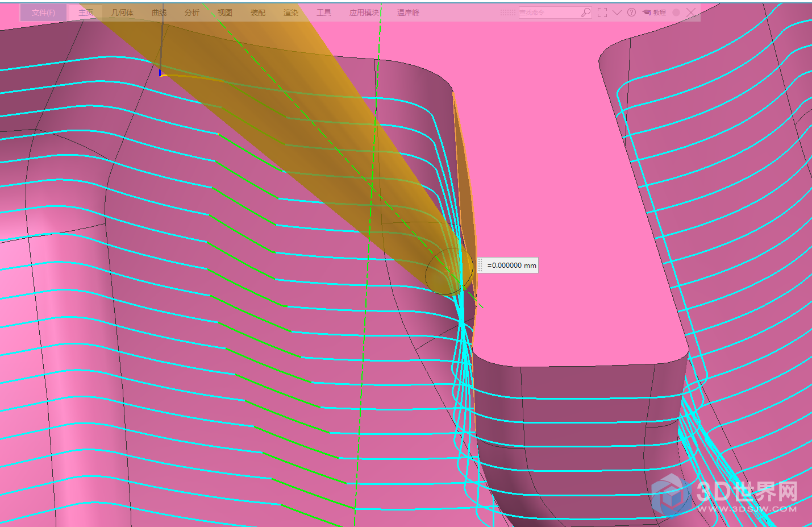Open the 工具 tab
This screenshot has width=812, height=527.
point(324,13)
